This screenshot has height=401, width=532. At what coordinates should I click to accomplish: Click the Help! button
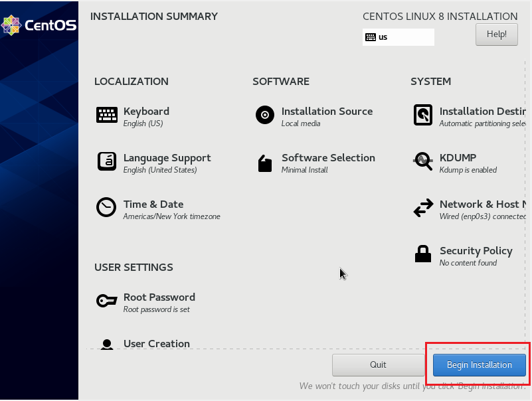(x=496, y=35)
